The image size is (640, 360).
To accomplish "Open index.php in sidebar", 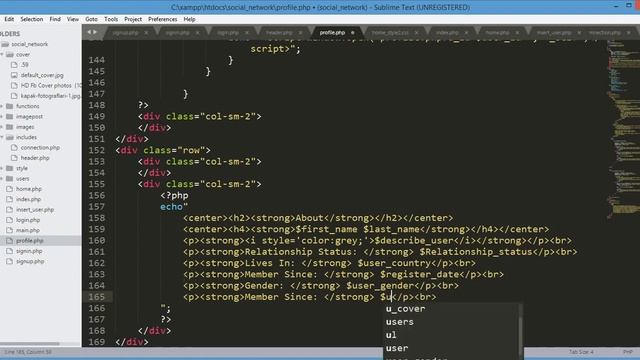I will (29, 199).
